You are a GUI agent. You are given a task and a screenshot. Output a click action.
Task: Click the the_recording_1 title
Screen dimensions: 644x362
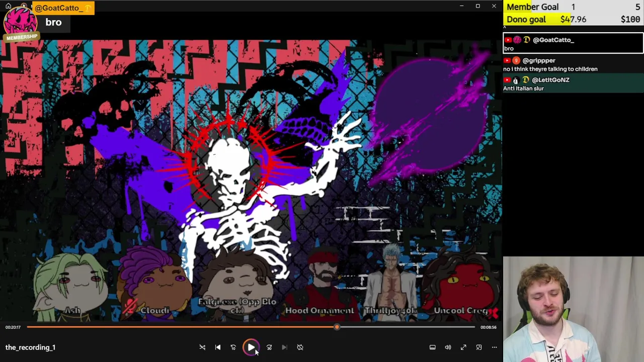pos(30,347)
